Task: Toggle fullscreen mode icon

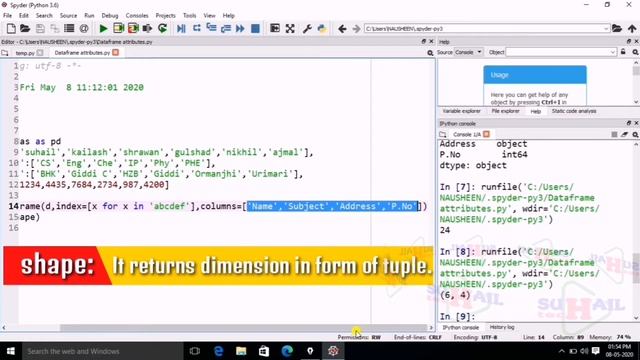Action: point(290,29)
